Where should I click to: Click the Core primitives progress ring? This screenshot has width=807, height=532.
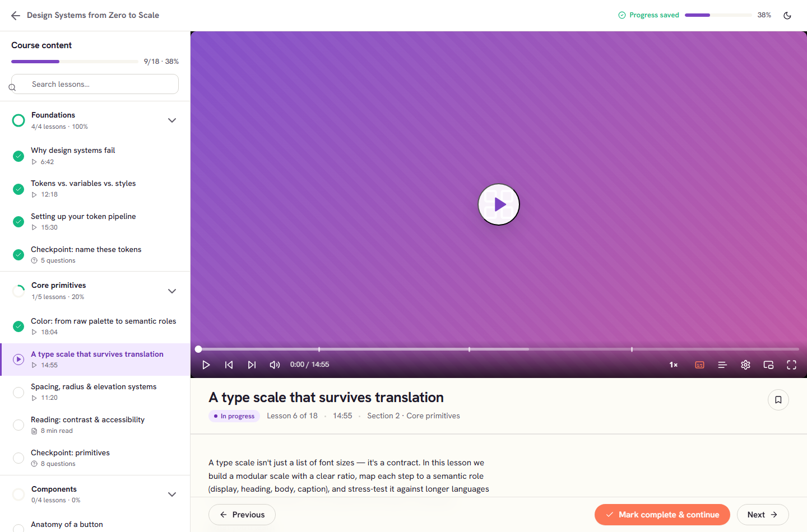(18, 291)
